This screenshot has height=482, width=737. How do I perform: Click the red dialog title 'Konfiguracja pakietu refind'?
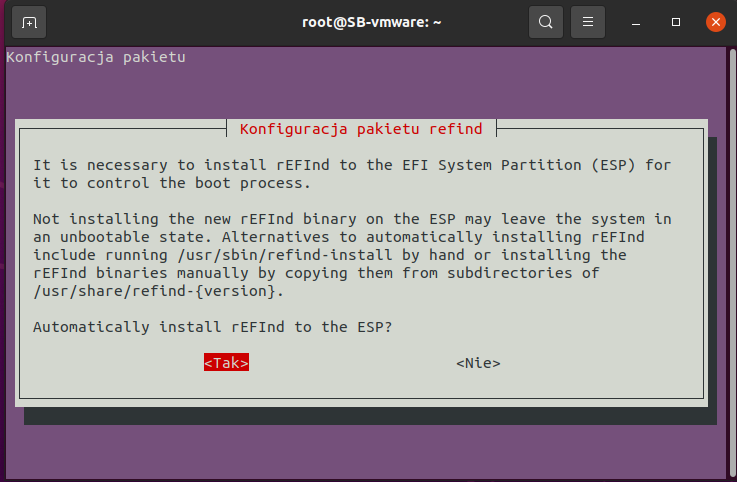[x=361, y=129]
